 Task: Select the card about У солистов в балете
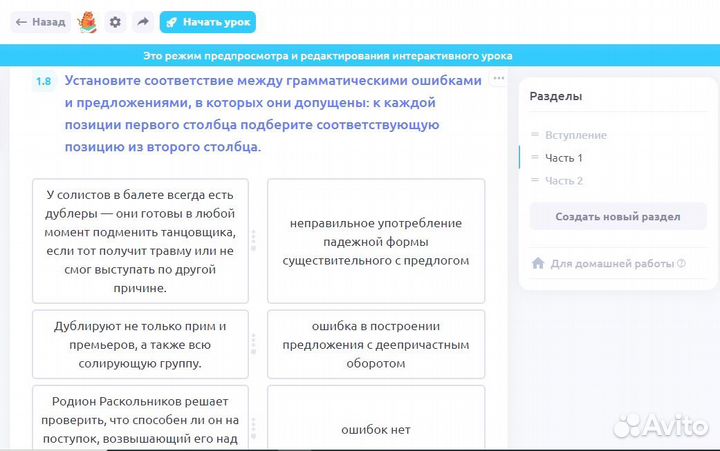click(x=140, y=241)
